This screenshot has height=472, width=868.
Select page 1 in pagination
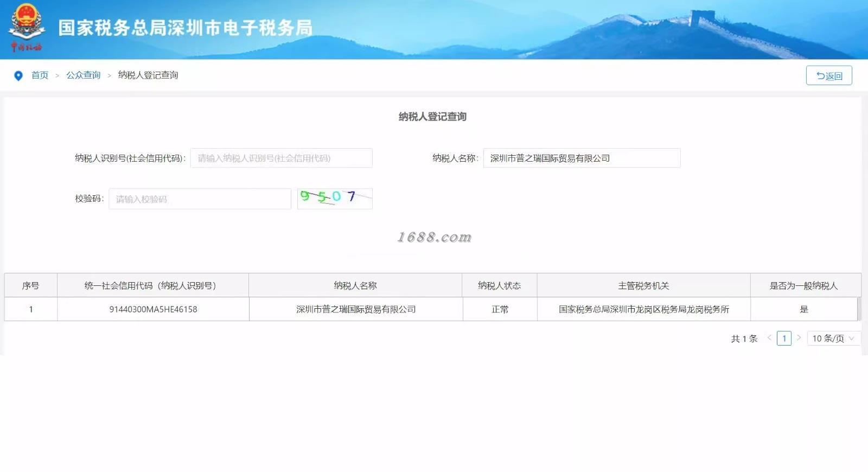tap(784, 338)
